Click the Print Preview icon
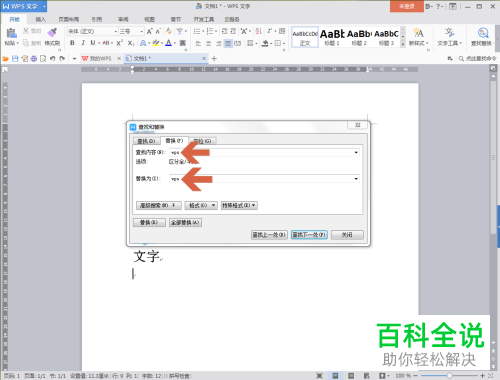 point(43,59)
